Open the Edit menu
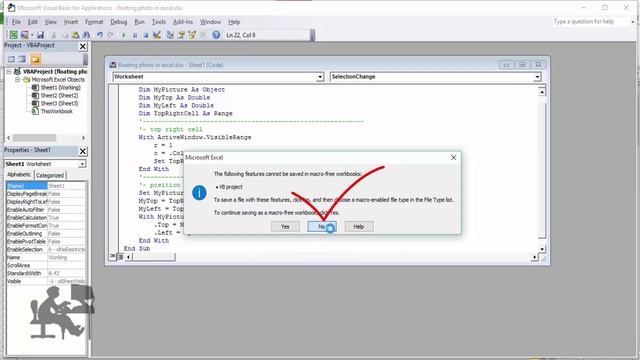This screenshot has height=360, width=640. (x=33, y=22)
